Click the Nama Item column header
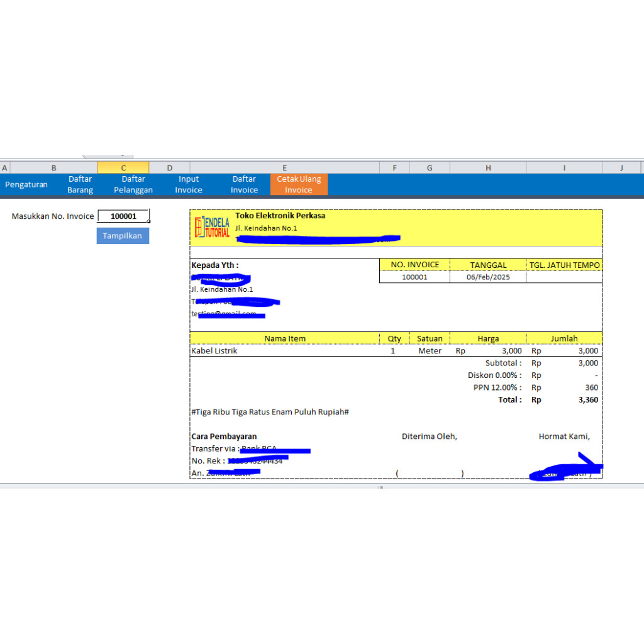 click(284, 338)
